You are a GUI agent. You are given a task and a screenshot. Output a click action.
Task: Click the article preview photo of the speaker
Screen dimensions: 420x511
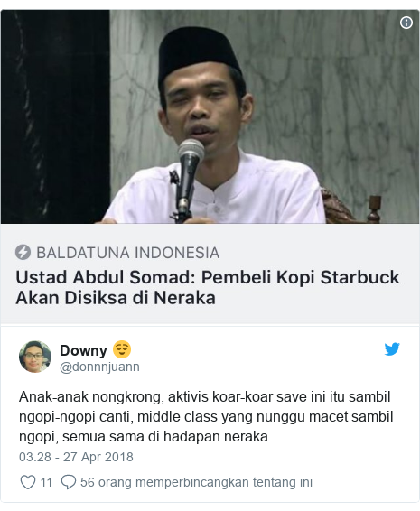pyautogui.click(x=210, y=116)
